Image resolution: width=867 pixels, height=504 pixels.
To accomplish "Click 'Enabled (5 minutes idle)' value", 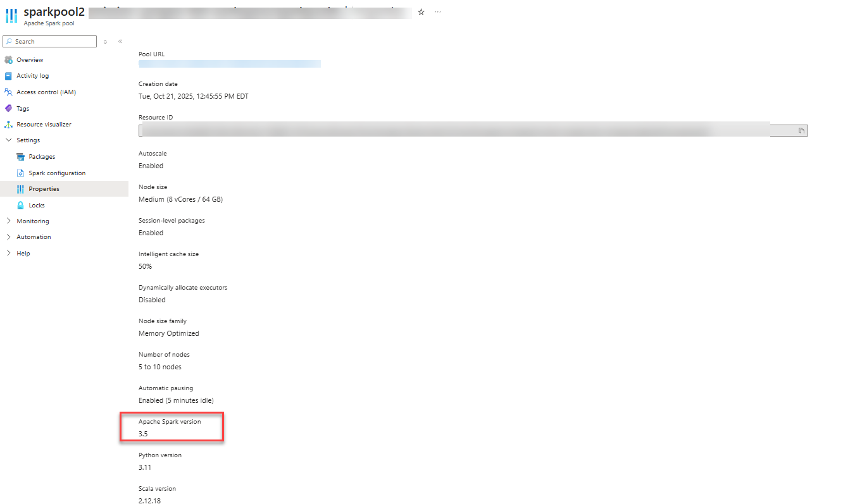I will pos(176,400).
